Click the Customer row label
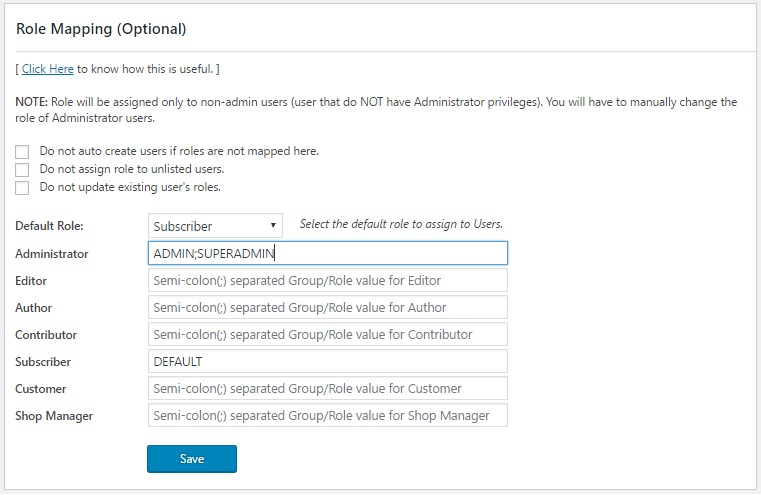Image resolution: width=761 pixels, height=495 pixels. pos(41,389)
